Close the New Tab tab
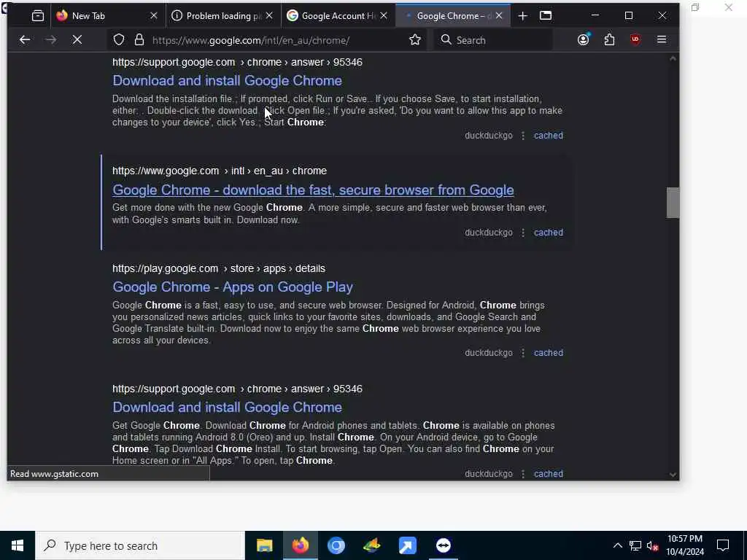747x560 pixels. pos(153,16)
